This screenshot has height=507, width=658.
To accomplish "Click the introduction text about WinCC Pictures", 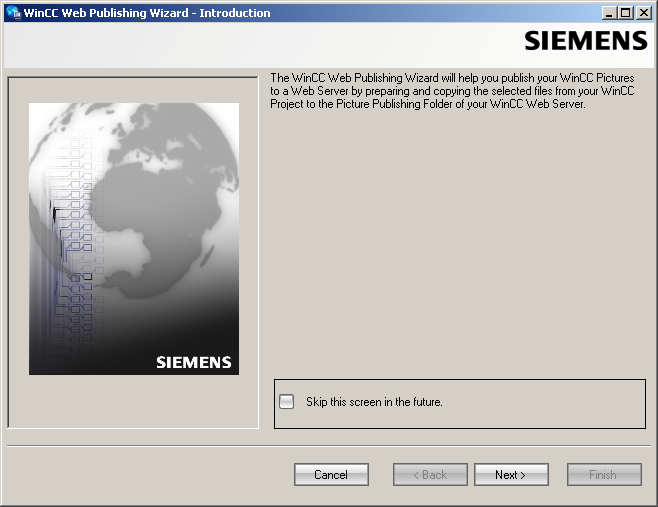I will click(x=452, y=91).
